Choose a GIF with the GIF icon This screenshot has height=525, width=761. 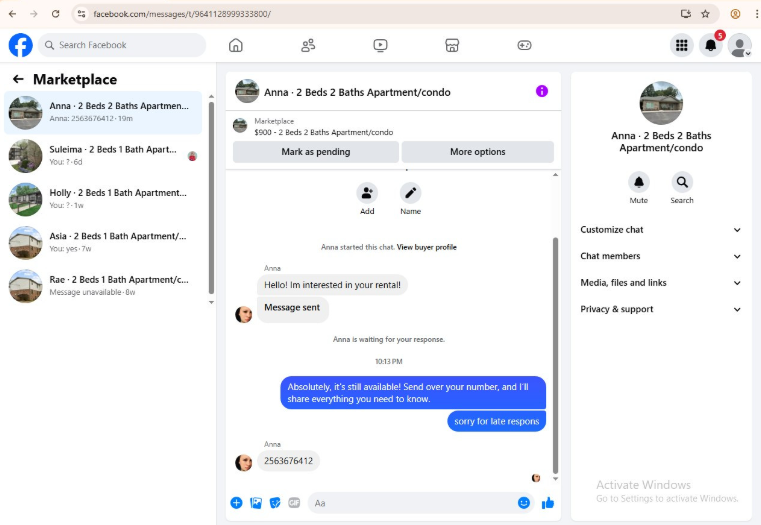coord(294,503)
